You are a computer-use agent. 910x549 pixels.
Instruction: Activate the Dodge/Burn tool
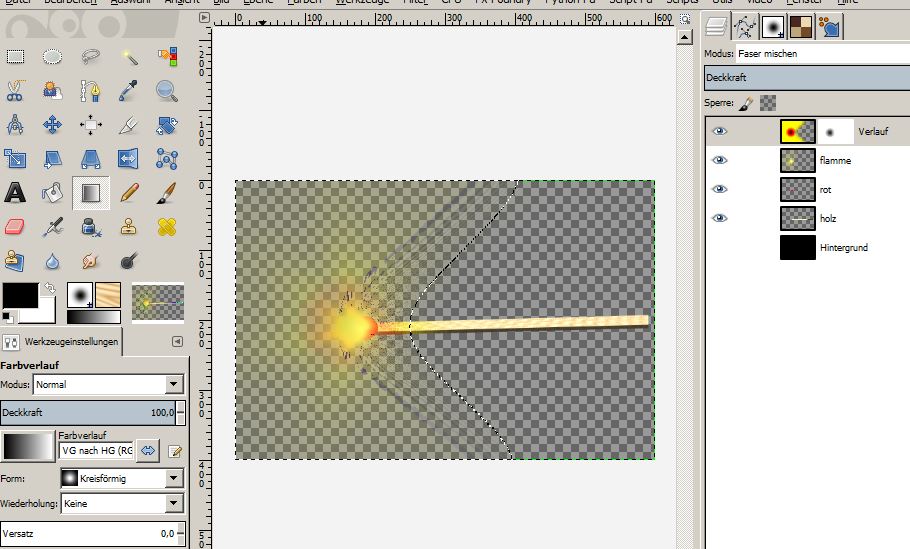[x=129, y=261]
